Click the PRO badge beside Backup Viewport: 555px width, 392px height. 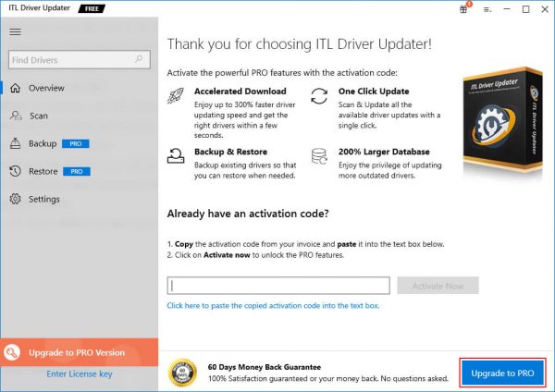coord(76,143)
